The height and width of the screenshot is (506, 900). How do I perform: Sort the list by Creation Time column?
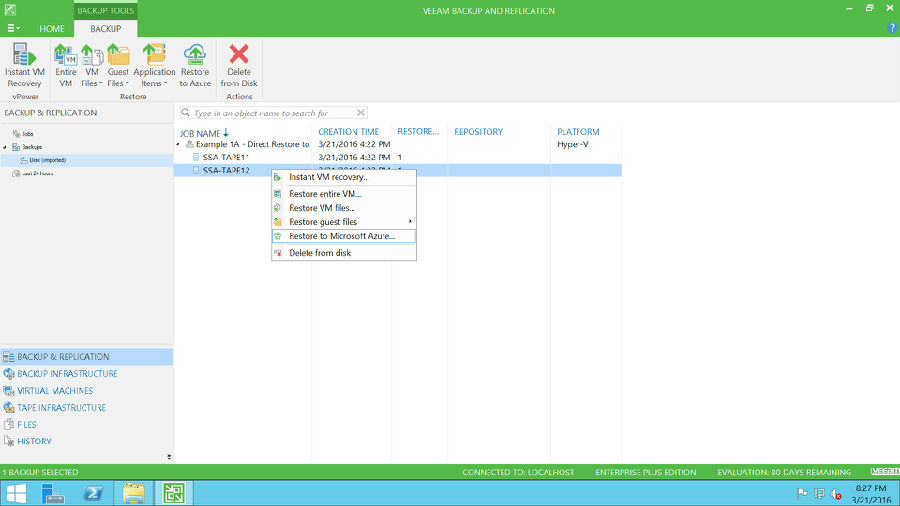[348, 132]
